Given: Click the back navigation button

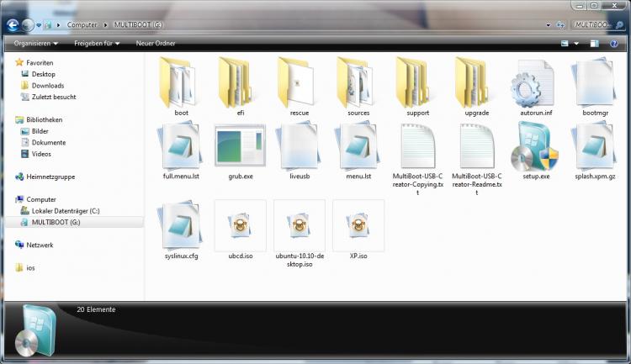Looking at the screenshot, I should [13, 25].
